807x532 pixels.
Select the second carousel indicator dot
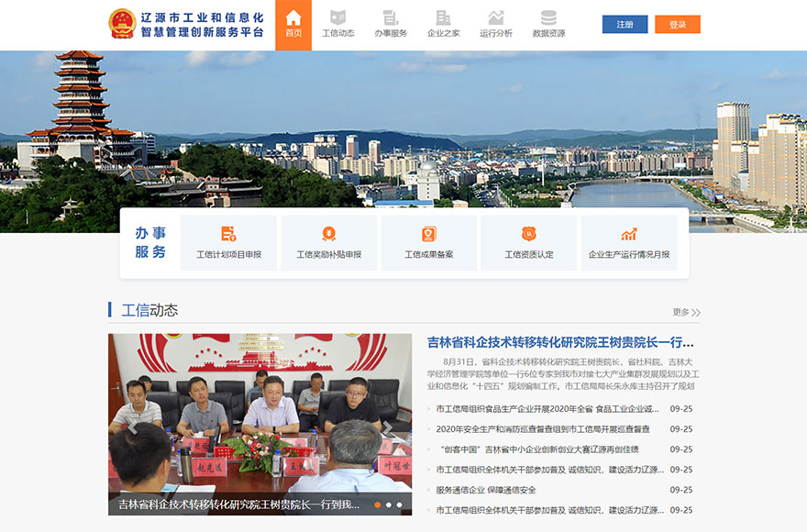pos(389,504)
